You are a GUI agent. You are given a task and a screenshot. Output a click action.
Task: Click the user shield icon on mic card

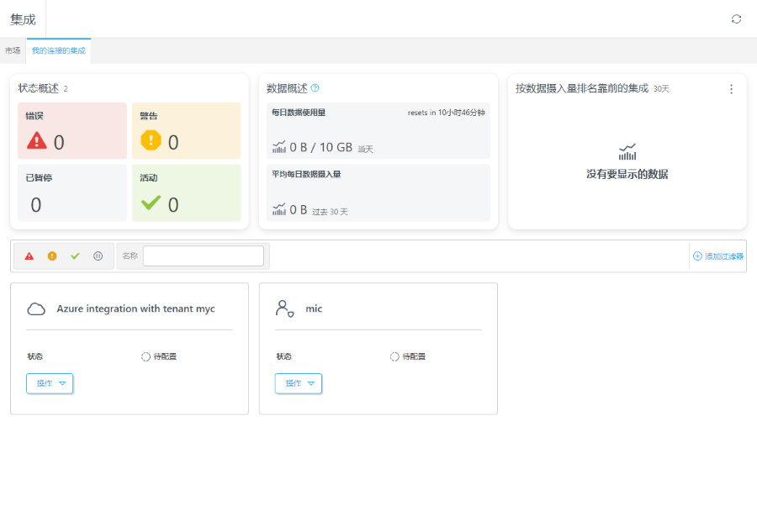284,308
